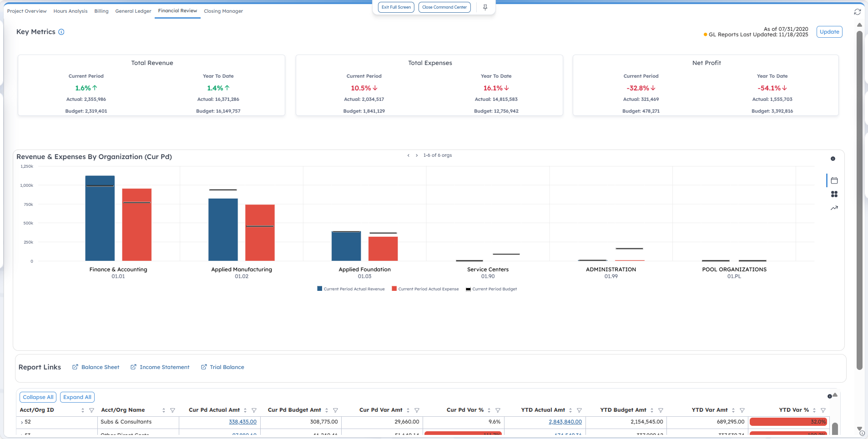Switch chart to the grid view icon

(x=834, y=194)
